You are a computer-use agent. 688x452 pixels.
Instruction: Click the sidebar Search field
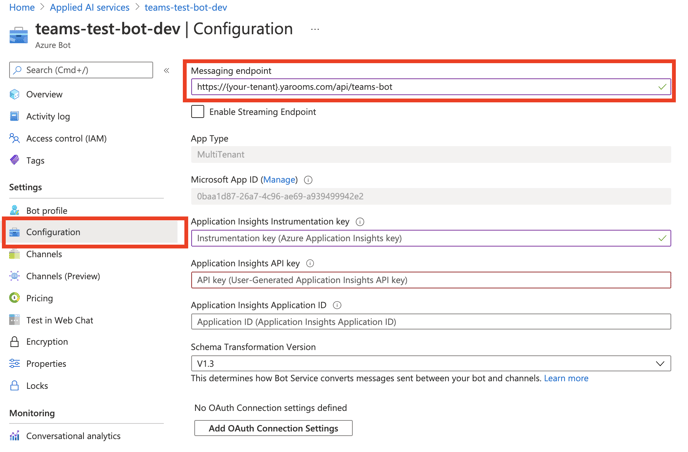coord(81,70)
